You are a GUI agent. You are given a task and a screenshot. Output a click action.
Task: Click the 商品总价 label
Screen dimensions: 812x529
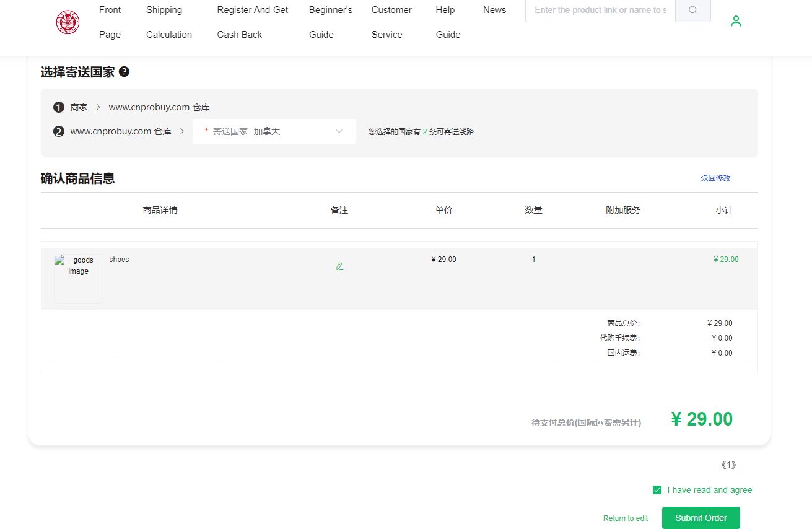[x=624, y=323]
